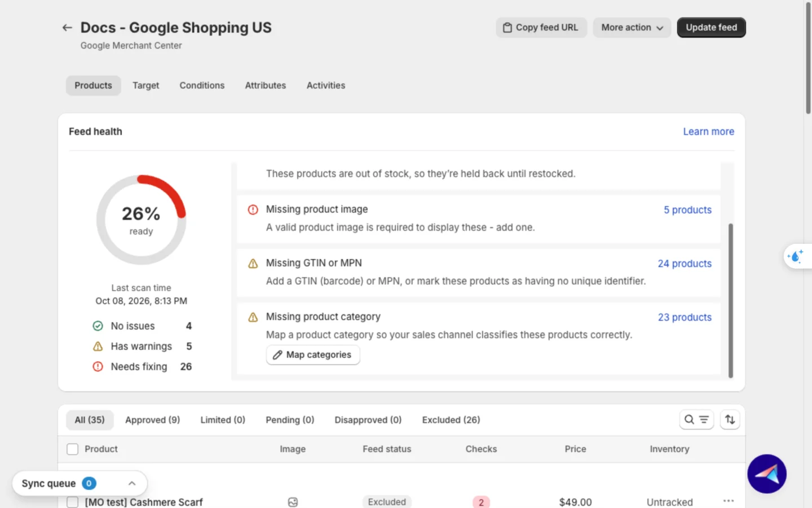Filter products by Pending (0)
The height and width of the screenshot is (508, 812).
click(x=290, y=420)
